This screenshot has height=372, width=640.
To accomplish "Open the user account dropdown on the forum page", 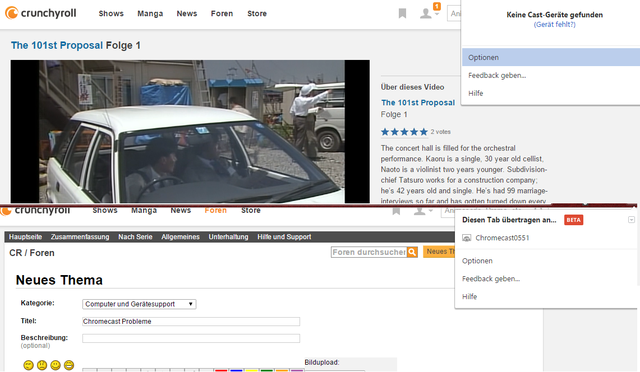I will tap(423, 211).
